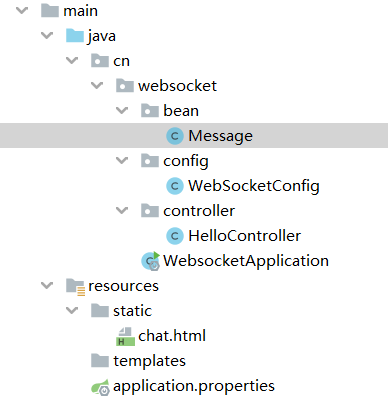Collapse the java folder chevron
This screenshot has height=403, width=388.
47,35
